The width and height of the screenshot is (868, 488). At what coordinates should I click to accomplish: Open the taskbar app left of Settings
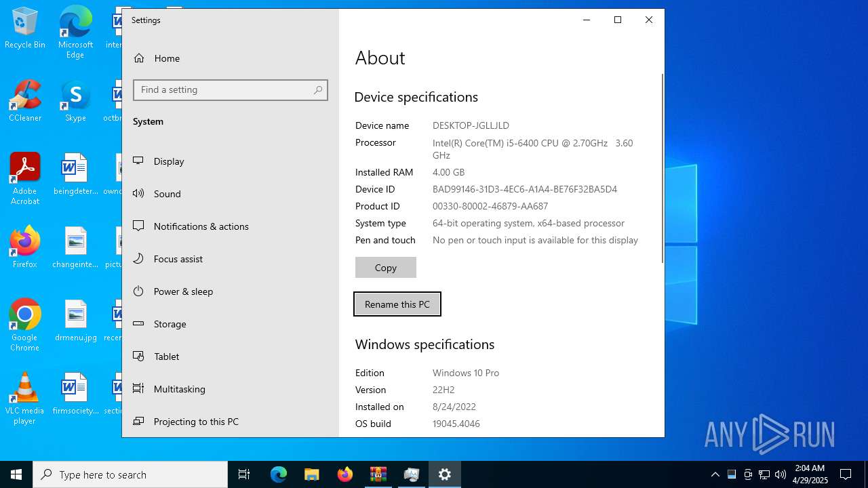coord(412,474)
